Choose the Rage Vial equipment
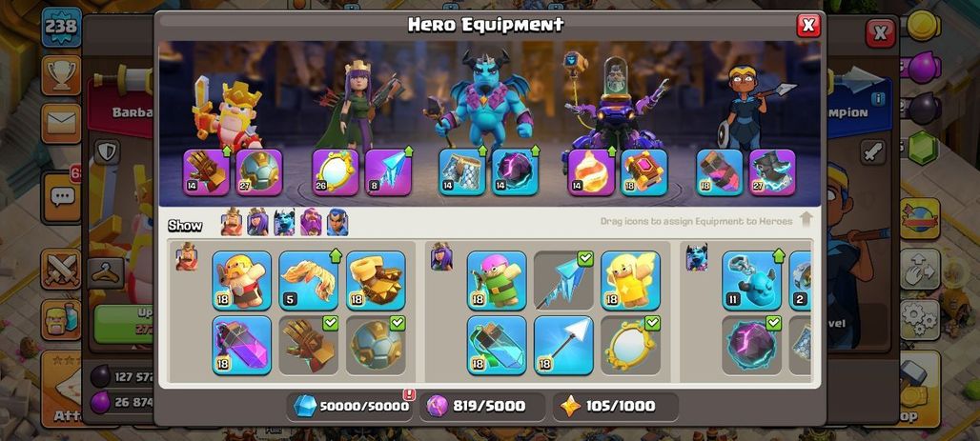 click(x=241, y=345)
